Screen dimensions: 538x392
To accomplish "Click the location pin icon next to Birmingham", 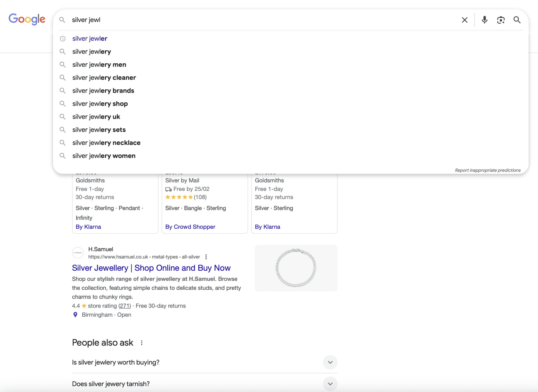I will point(75,315).
